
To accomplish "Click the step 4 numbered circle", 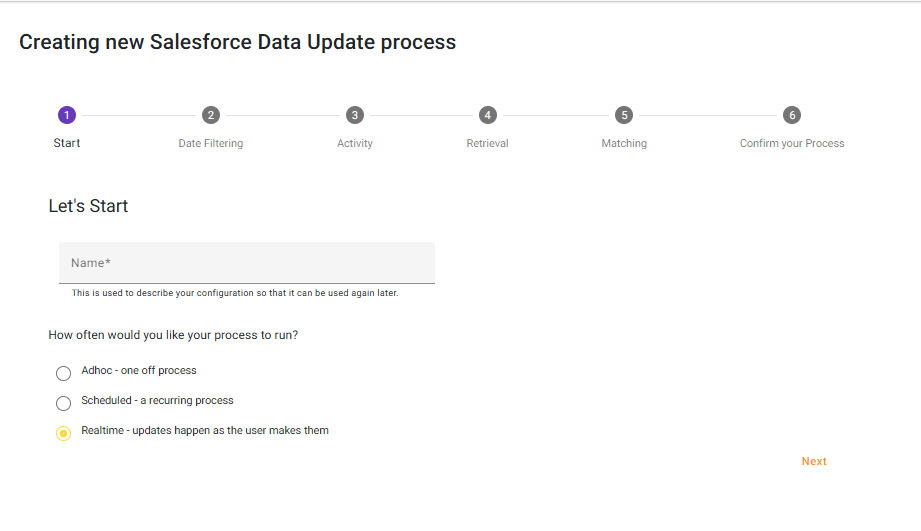I will (487, 115).
